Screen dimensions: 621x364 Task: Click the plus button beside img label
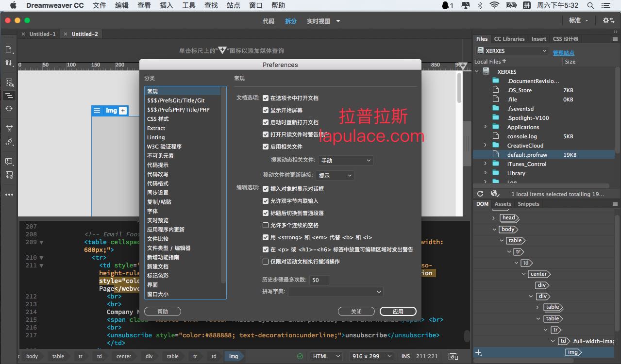[x=123, y=111]
